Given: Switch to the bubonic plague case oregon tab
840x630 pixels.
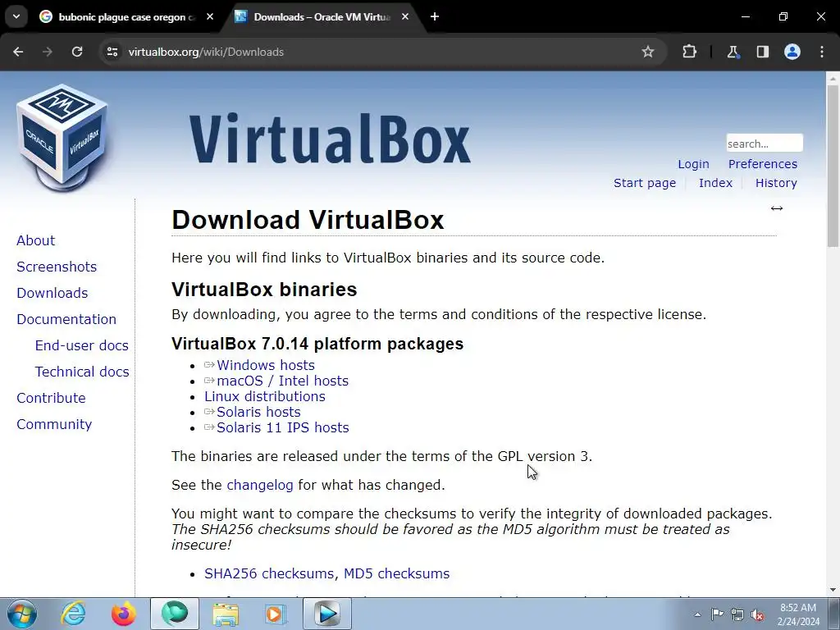Looking at the screenshot, I should click(x=126, y=16).
